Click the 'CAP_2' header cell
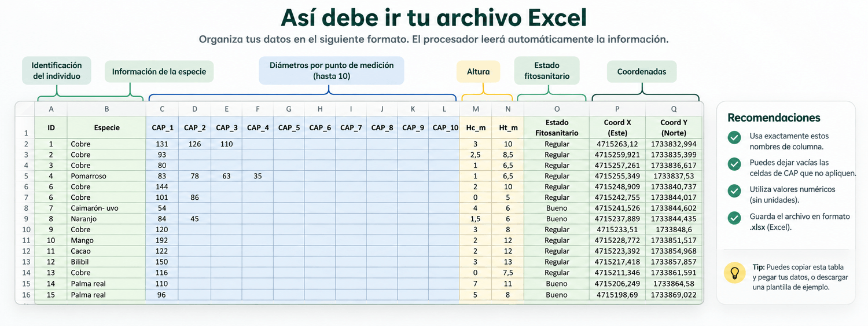 pyautogui.click(x=194, y=127)
